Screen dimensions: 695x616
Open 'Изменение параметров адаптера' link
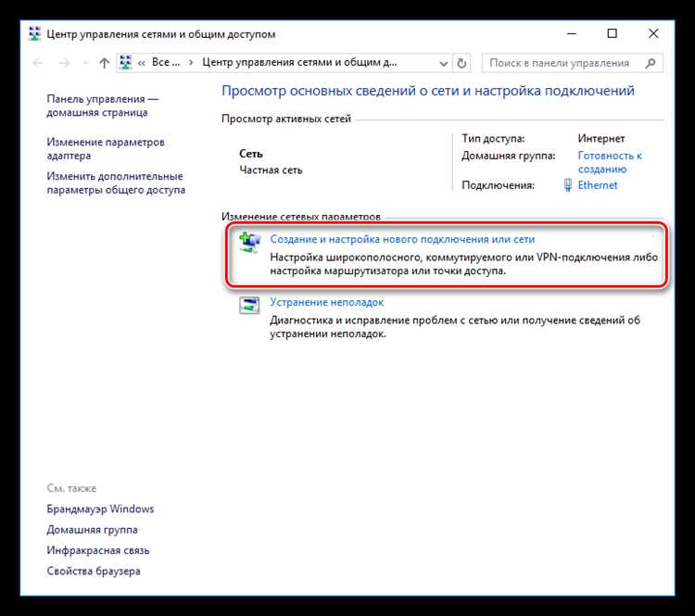106,148
